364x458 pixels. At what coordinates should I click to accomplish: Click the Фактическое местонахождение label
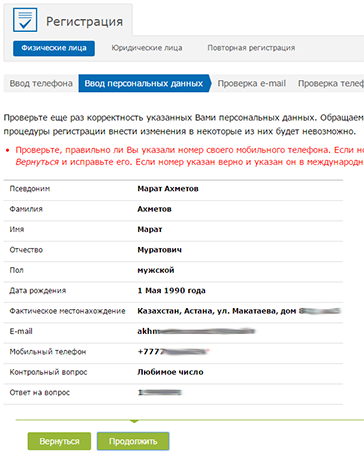(x=67, y=311)
